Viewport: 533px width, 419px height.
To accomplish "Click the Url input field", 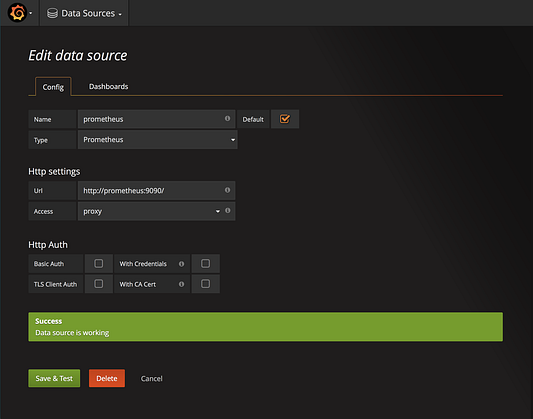I will (156, 190).
